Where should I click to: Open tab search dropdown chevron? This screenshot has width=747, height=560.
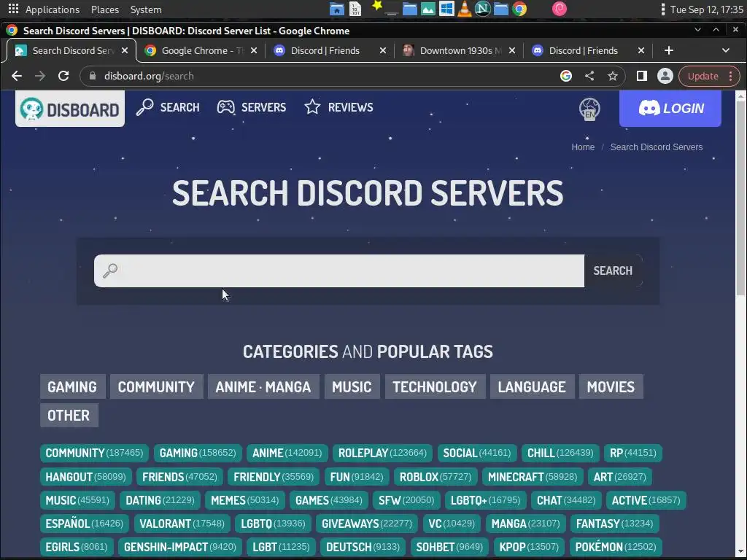pyautogui.click(x=726, y=50)
